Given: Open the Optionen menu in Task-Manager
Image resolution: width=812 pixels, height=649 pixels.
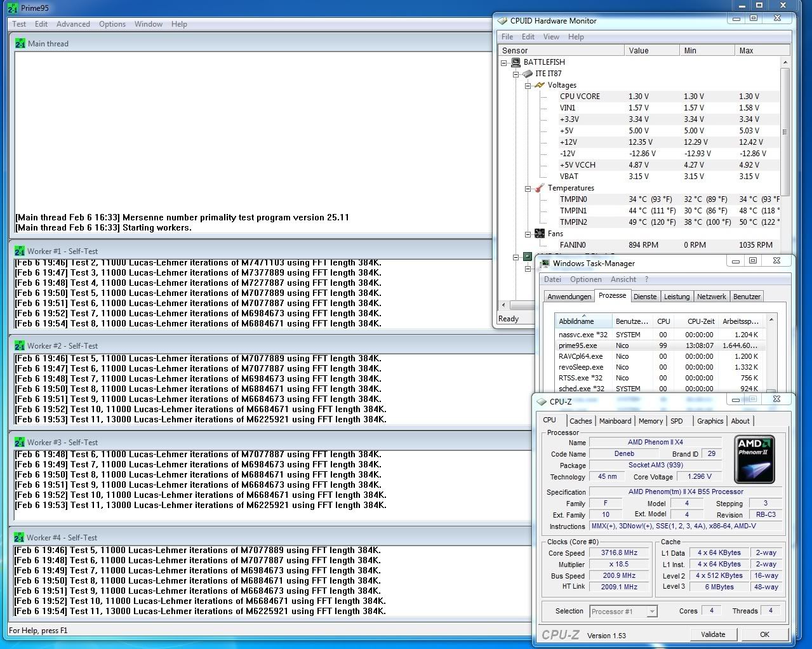Looking at the screenshot, I should coord(586,279).
